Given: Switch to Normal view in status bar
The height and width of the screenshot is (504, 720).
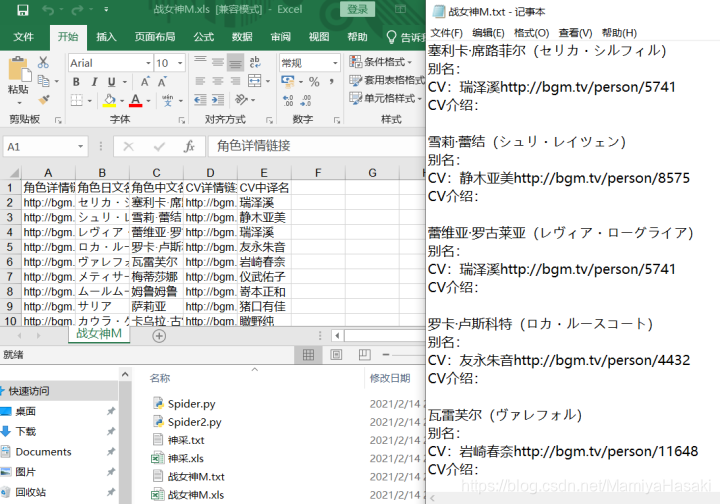Looking at the screenshot, I should (309, 354).
